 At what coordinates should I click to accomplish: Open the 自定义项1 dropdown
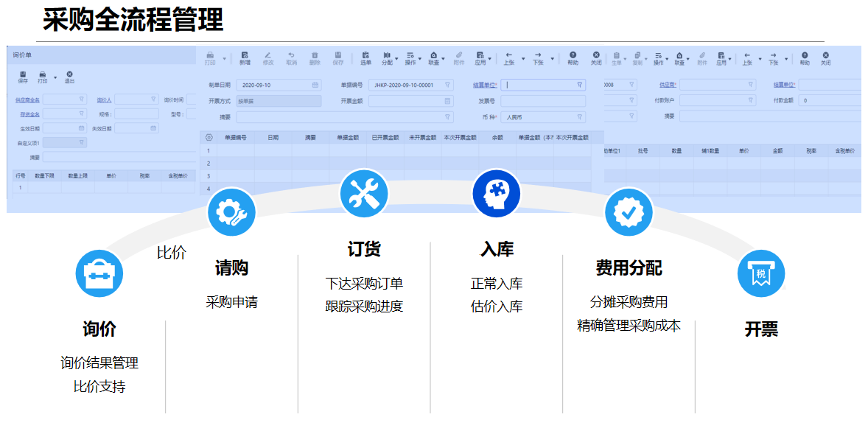click(81, 142)
